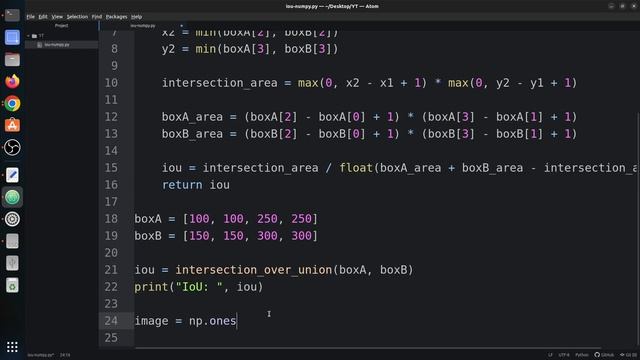Open the Find menu
640x360 pixels.
tap(97, 17)
